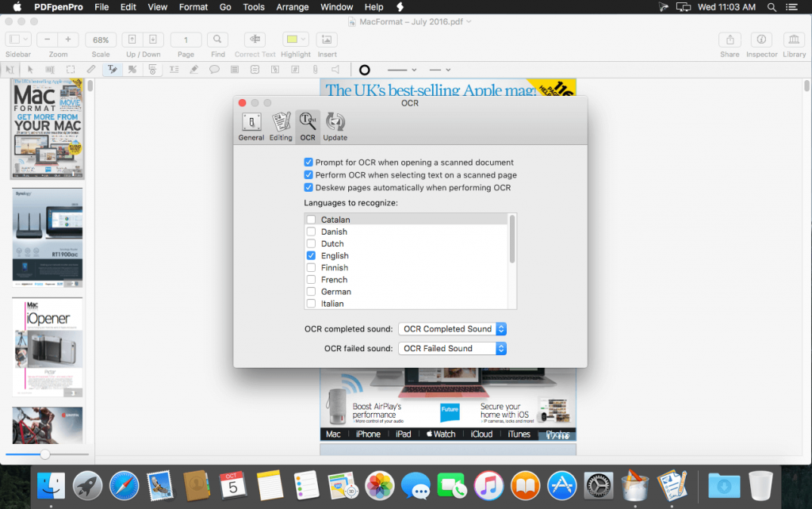Viewport: 812px width, 509px height.
Task: Select the comment bubble annotation tool
Action: 213,69
